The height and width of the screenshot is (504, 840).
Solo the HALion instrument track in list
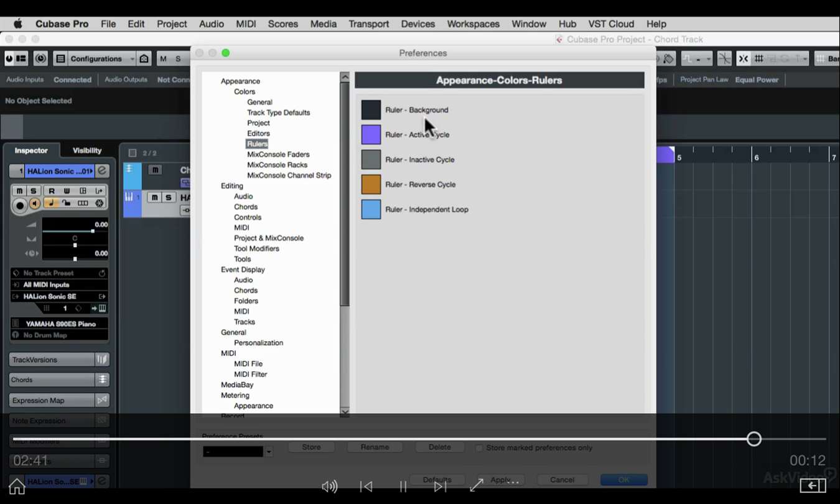169,197
